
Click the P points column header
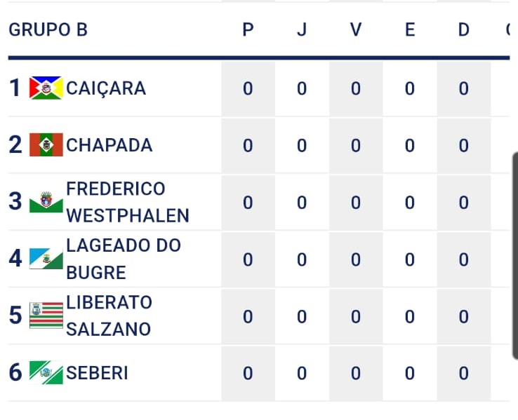[248, 30]
